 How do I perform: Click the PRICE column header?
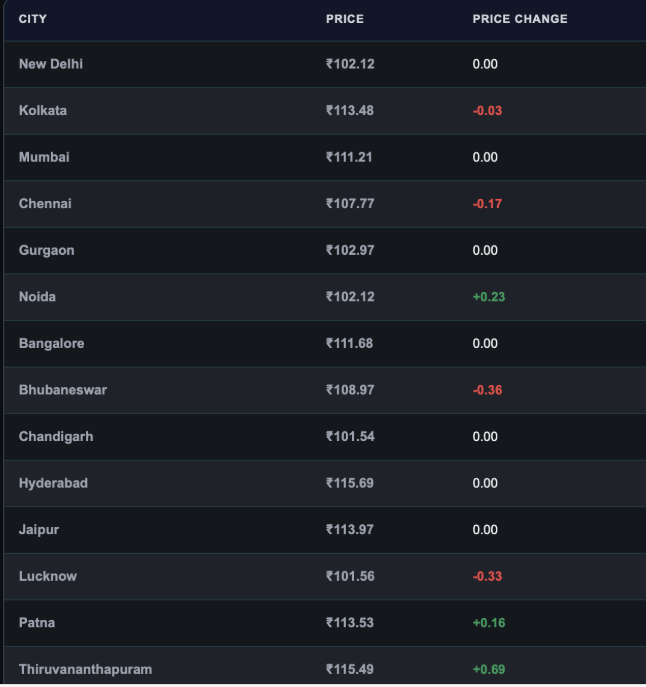344,19
